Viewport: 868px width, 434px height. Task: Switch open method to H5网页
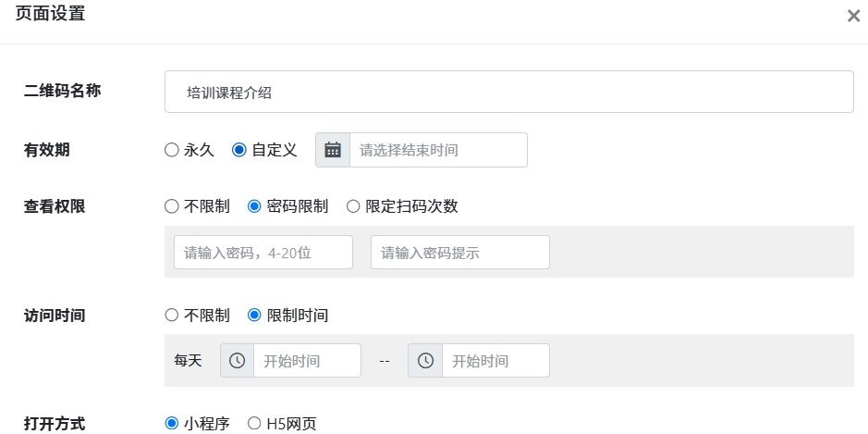click(255, 424)
